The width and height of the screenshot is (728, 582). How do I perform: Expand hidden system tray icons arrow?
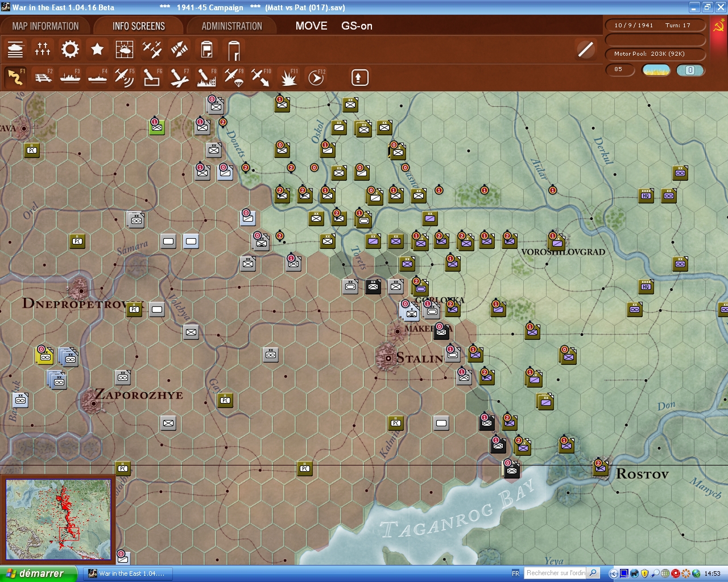(x=613, y=573)
